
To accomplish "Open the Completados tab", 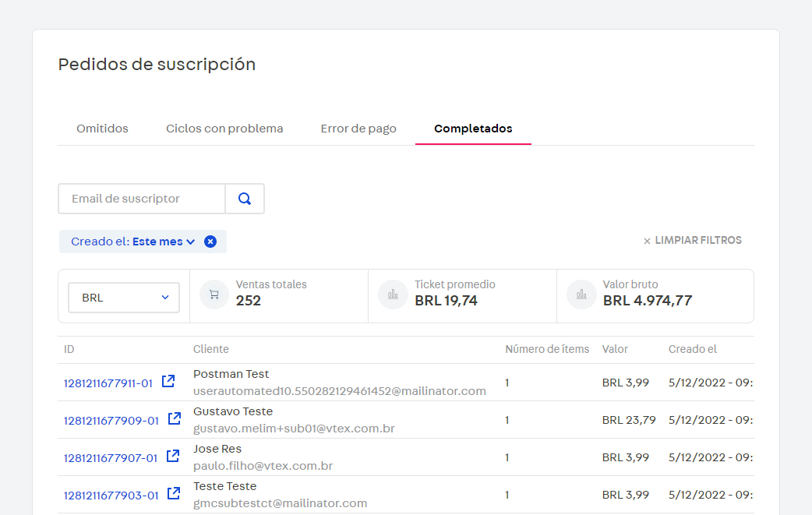I will pos(473,129).
